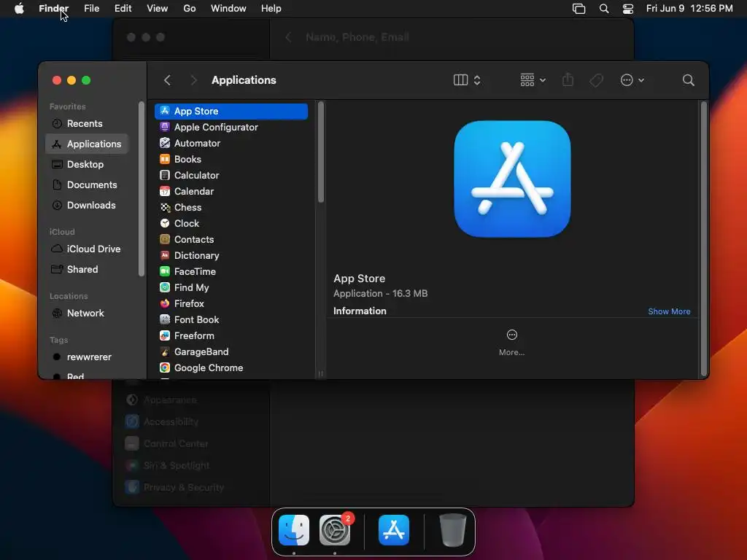Screen dimensions: 747x560
Task: Go forward with the right chevron
Action: [x=193, y=80]
